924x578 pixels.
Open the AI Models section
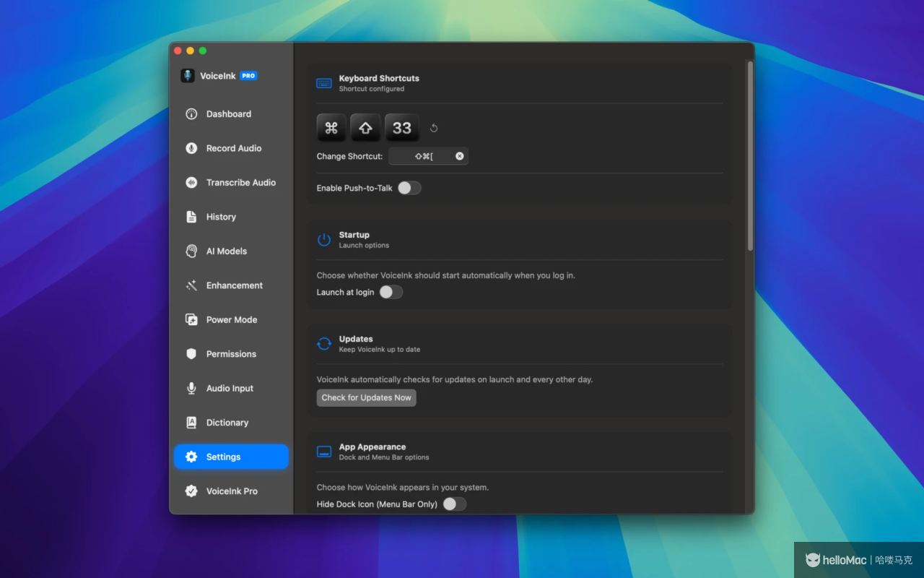pos(231,251)
